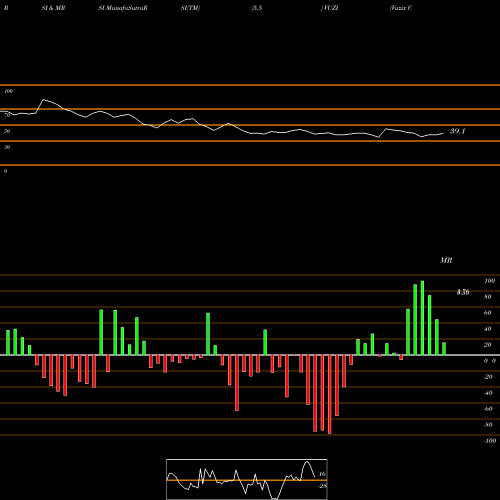
Task: Click the -80 label on the MR axis
Action: [488, 425]
